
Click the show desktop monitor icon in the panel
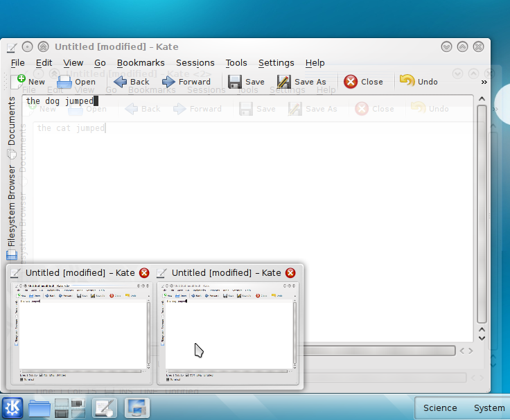[x=137, y=408]
